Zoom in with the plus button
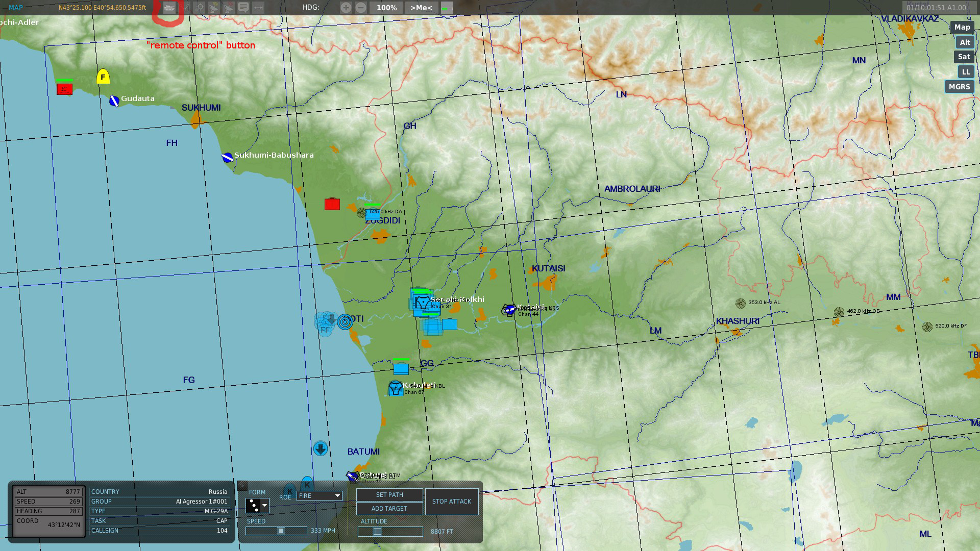The width and height of the screenshot is (980, 551). pyautogui.click(x=346, y=8)
